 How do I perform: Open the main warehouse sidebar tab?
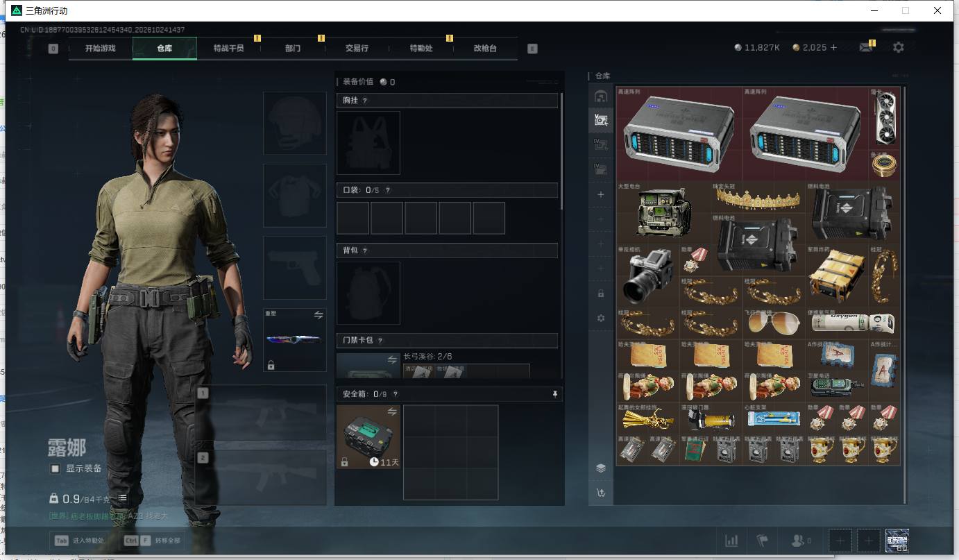tap(601, 96)
